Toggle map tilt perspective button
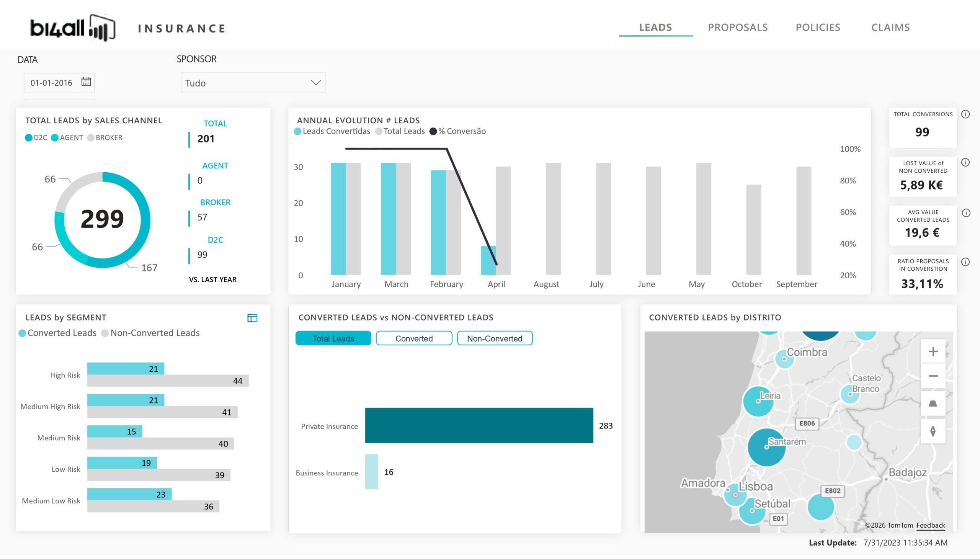 coord(933,403)
